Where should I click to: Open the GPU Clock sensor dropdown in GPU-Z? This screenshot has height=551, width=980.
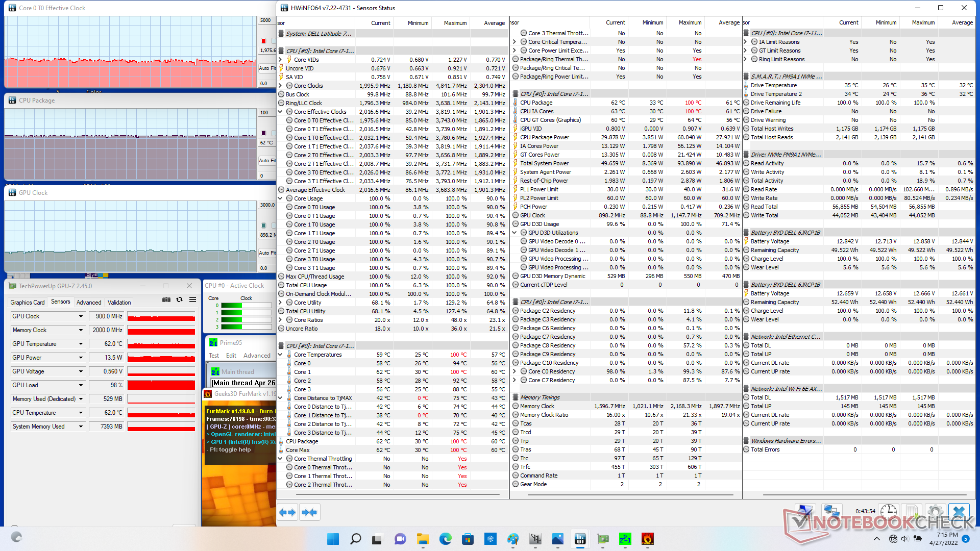coord(81,316)
